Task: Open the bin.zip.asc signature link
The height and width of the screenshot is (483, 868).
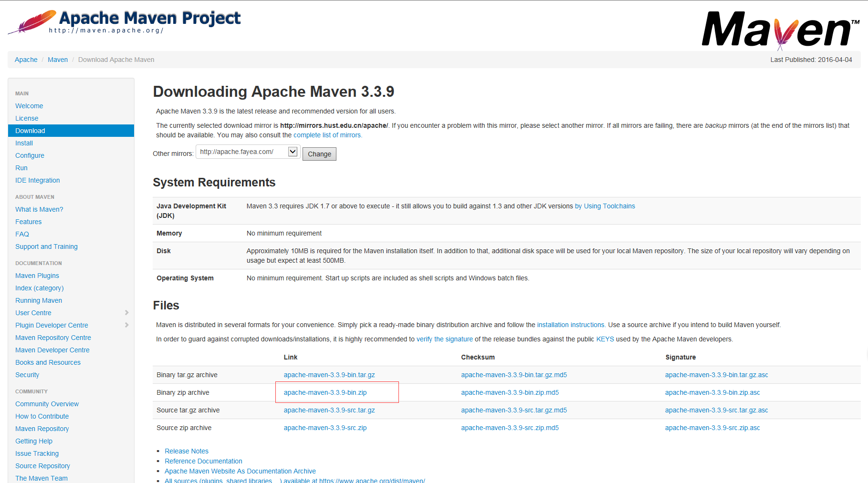Action: click(712, 392)
